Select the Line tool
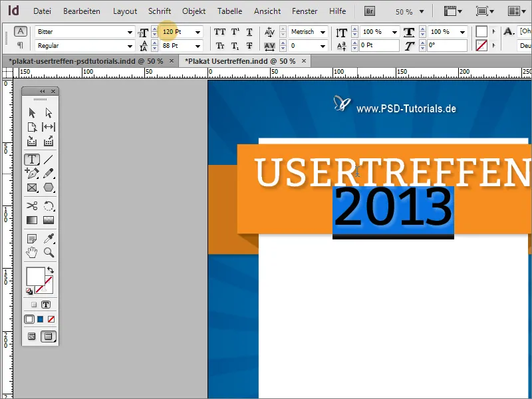The image size is (532, 399). pyautogui.click(x=49, y=159)
